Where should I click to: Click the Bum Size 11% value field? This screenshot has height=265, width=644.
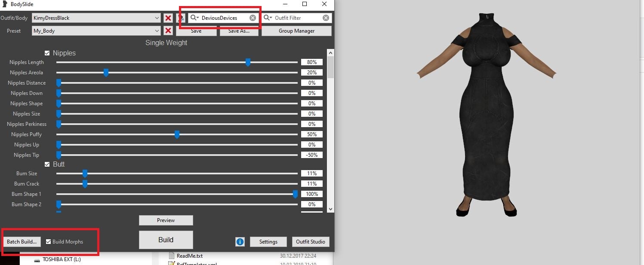312,174
